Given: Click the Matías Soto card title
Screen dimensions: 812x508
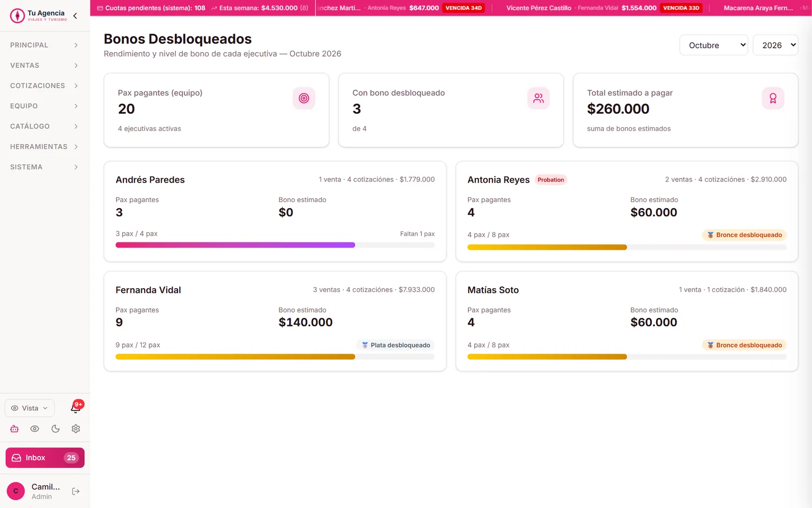Looking at the screenshot, I should [x=493, y=290].
